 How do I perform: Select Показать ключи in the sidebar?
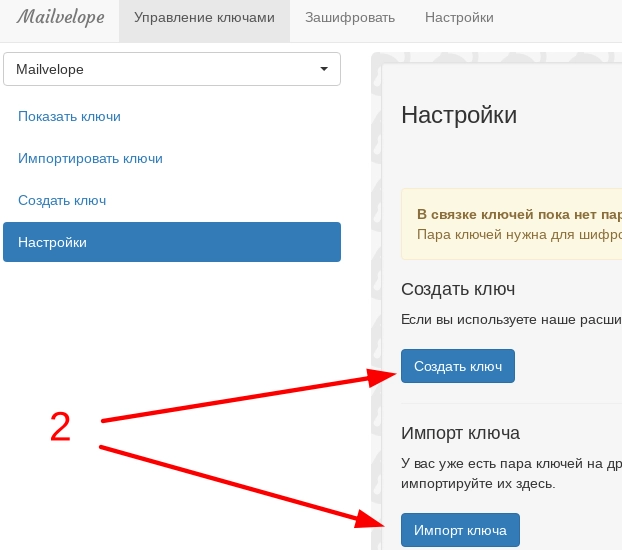point(69,117)
